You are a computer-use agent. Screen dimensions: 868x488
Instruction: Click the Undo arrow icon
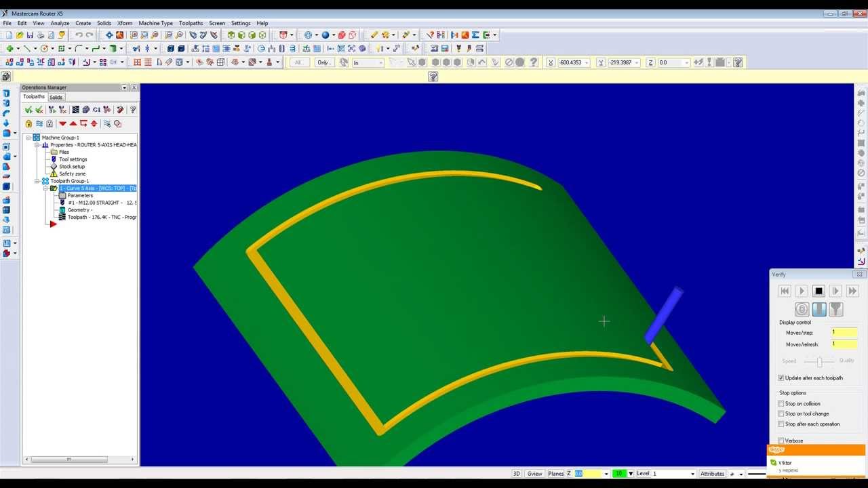point(79,35)
